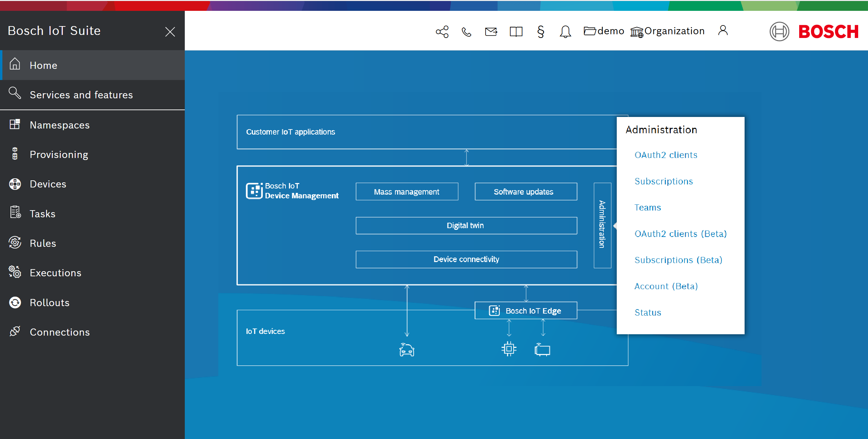Click the Device connectivity box
868x439 pixels.
pos(467,259)
